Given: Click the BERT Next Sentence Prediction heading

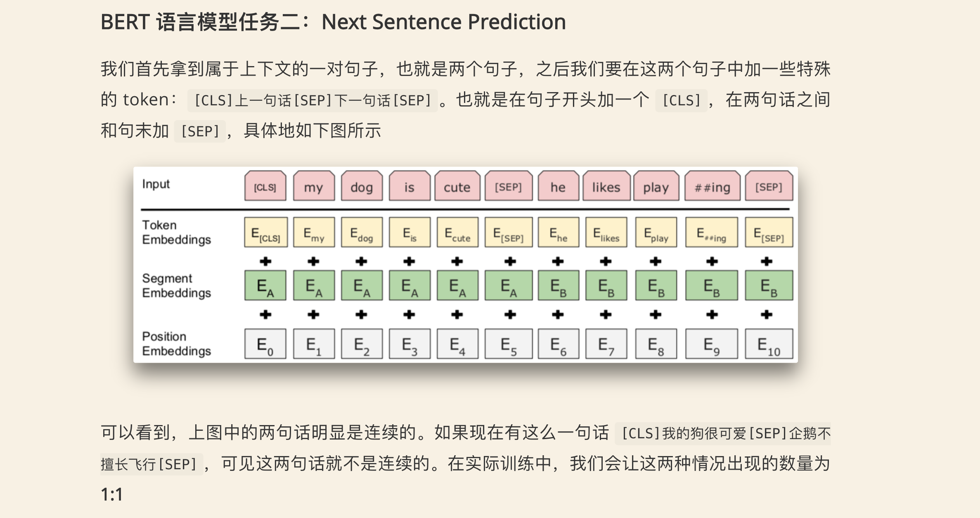Looking at the screenshot, I should (x=333, y=22).
